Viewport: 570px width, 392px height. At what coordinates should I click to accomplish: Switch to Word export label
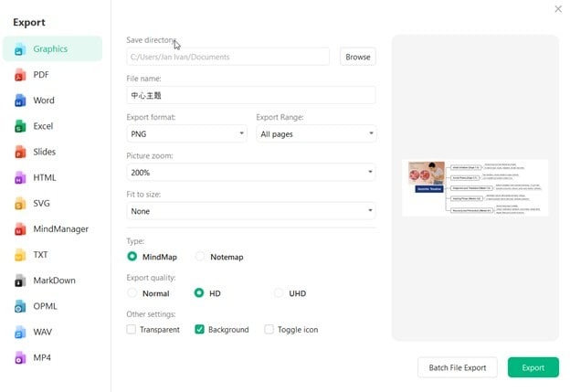(44, 101)
